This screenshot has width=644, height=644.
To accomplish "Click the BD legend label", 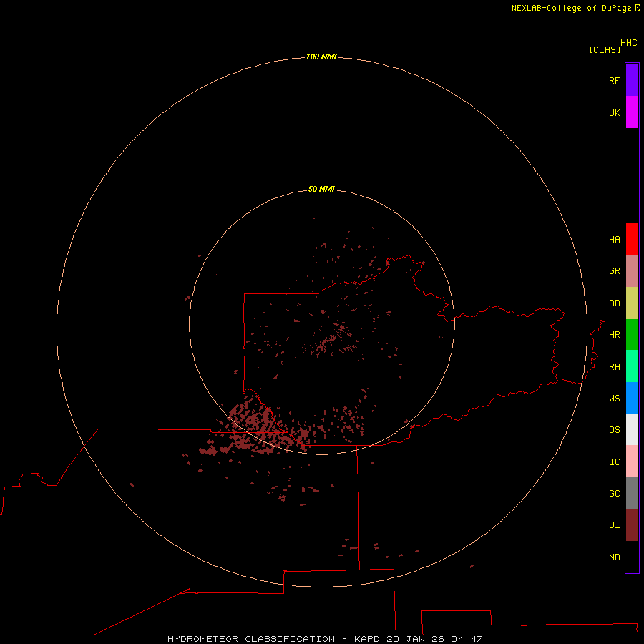I will (x=614, y=303).
